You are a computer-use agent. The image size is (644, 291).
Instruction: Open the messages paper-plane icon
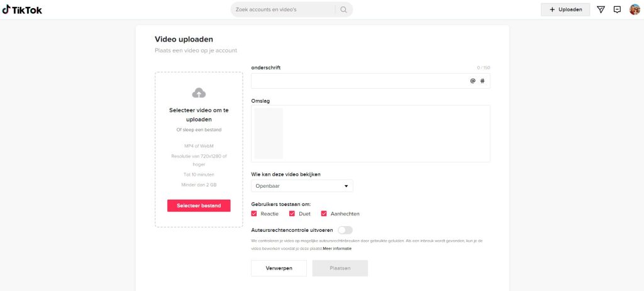coord(601,9)
